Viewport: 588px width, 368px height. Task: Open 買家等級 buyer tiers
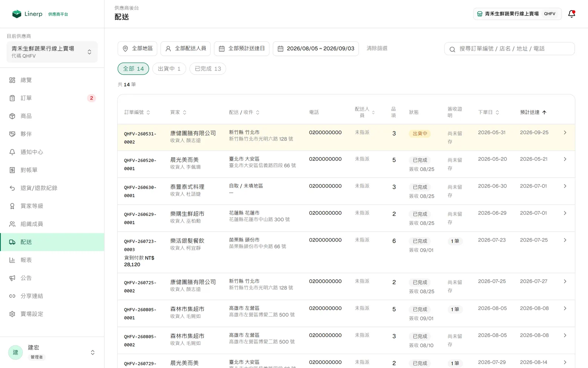[x=52, y=206]
